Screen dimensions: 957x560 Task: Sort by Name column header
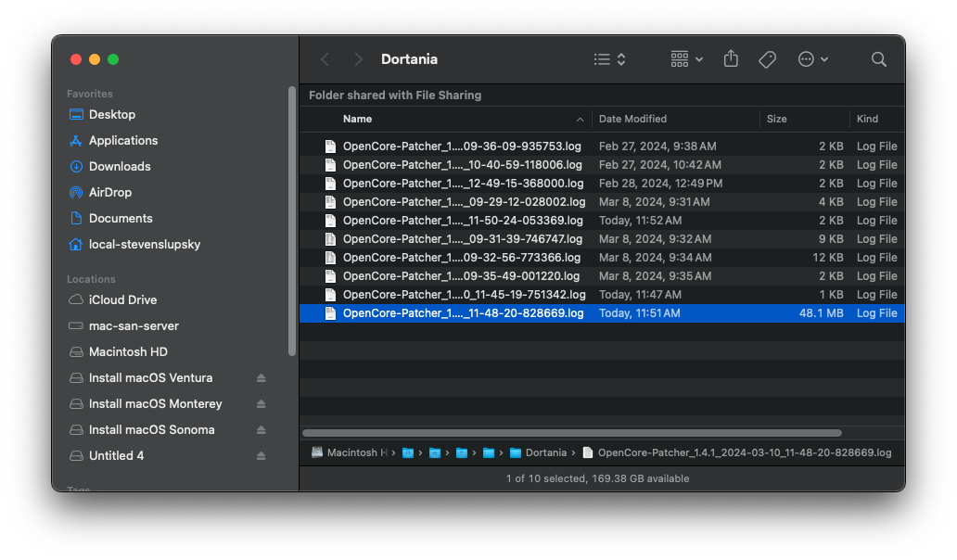click(357, 119)
